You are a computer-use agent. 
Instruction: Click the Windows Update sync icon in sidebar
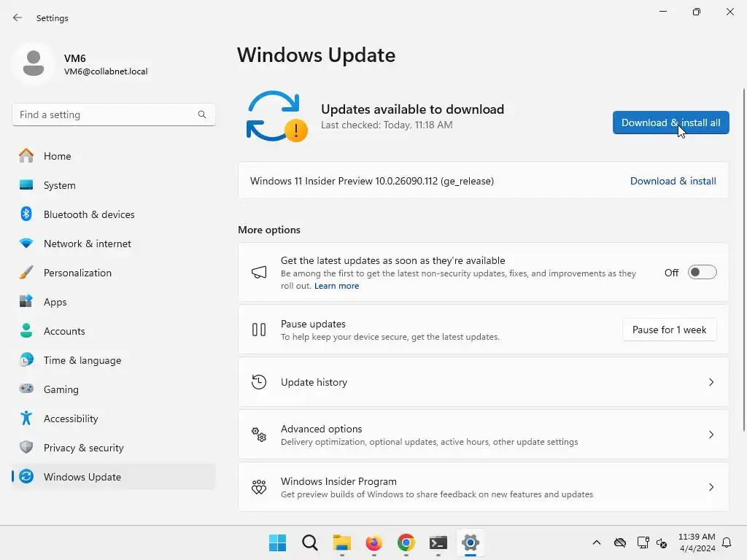[x=26, y=476]
